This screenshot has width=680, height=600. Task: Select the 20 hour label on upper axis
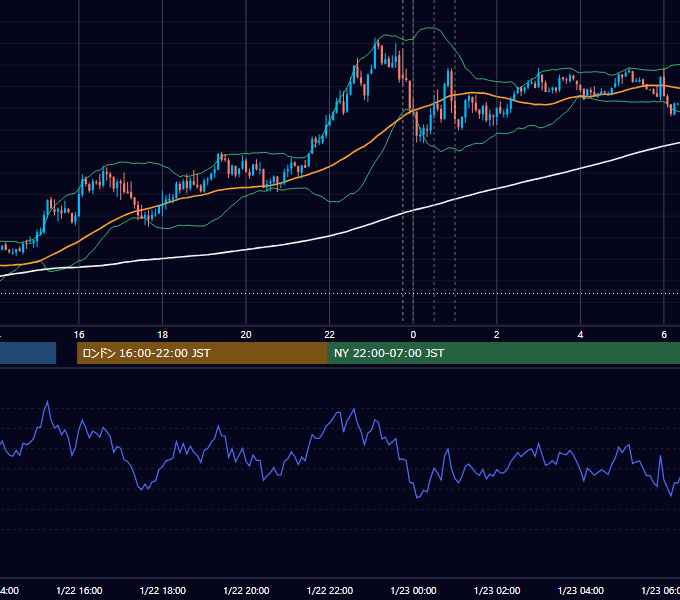(246, 335)
